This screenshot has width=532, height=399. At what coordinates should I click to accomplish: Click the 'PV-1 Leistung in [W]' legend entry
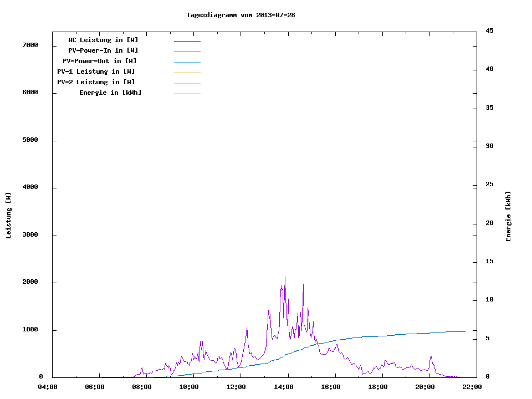point(96,71)
